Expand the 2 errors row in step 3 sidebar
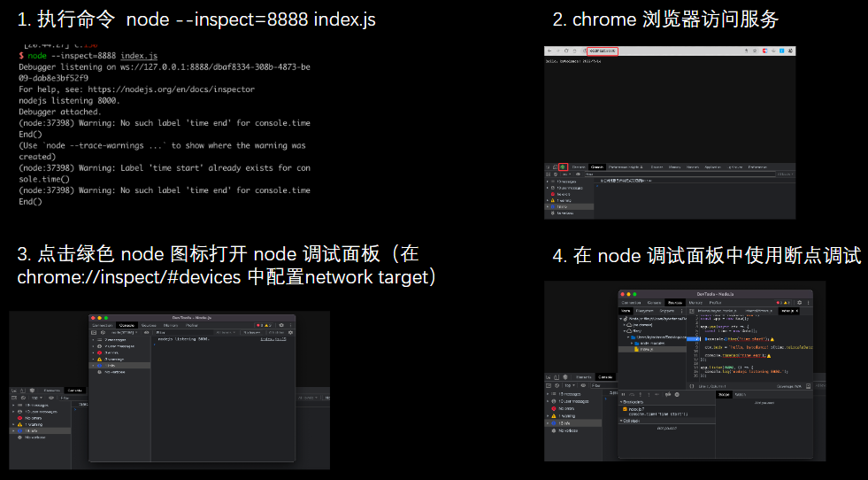 tap(93, 352)
